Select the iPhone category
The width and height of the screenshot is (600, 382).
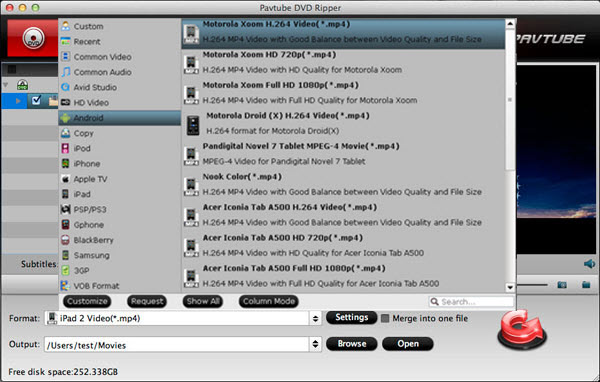(x=119, y=163)
